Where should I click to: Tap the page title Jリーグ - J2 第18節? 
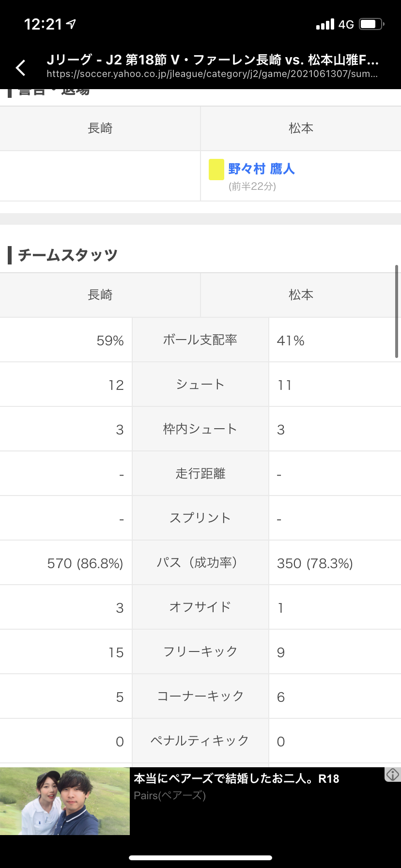point(212,60)
